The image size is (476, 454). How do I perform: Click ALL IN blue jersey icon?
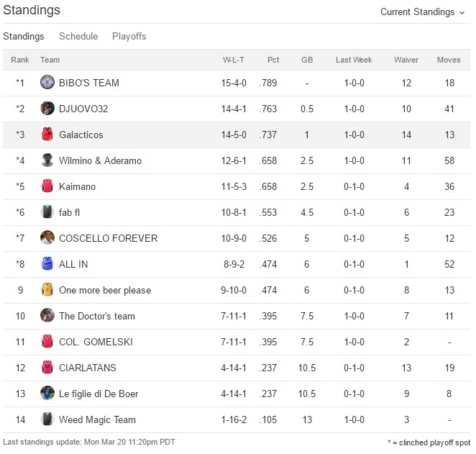click(47, 264)
